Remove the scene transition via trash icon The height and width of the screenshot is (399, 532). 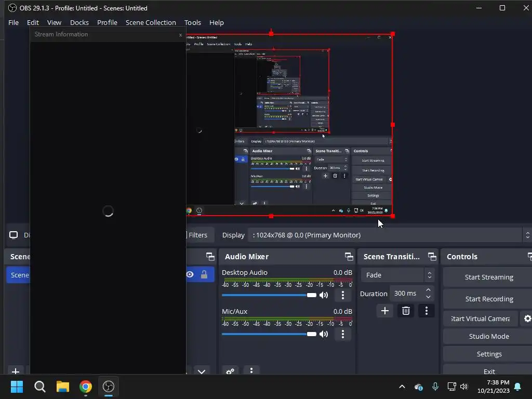click(406, 311)
